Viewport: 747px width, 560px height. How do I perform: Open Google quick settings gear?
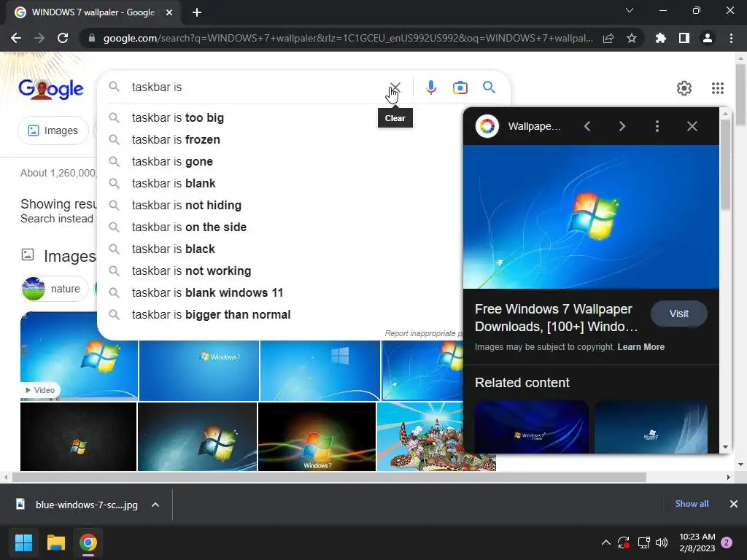pyautogui.click(x=684, y=88)
